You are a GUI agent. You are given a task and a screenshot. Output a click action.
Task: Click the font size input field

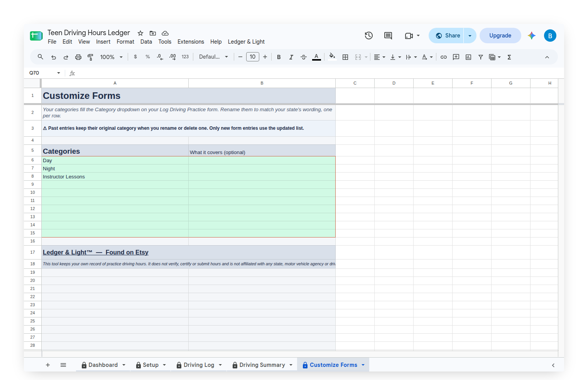(x=253, y=57)
